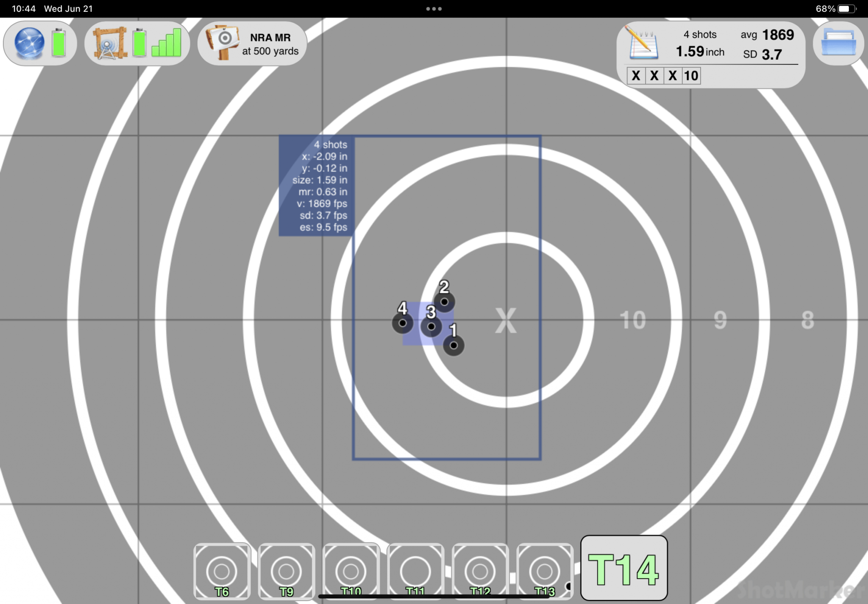Viewport: 868px width, 604px height.
Task: Switch to target T9 thumbnail
Action: (x=287, y=571)
